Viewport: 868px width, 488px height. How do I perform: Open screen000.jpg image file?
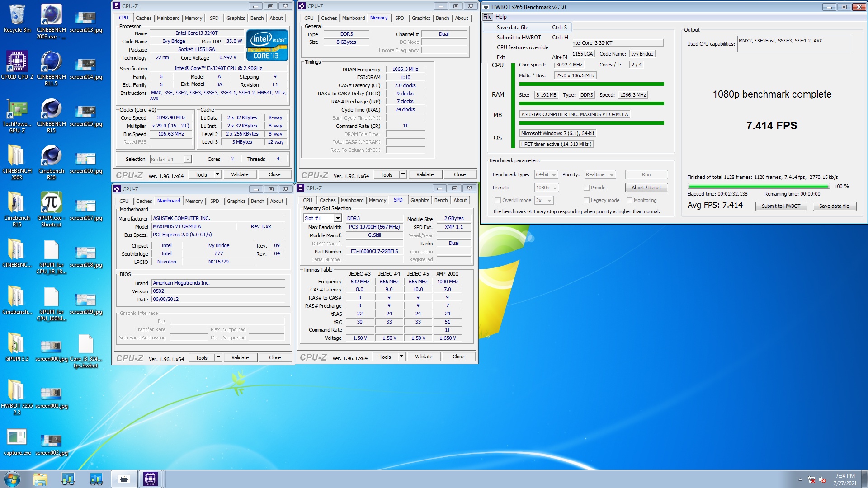click(x=51, y=351)
